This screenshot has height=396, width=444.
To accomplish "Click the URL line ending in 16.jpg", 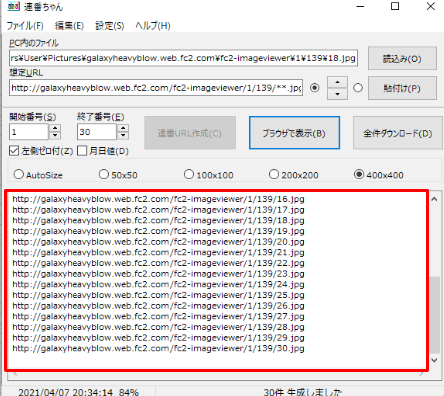I will click(x=158, y=199).
